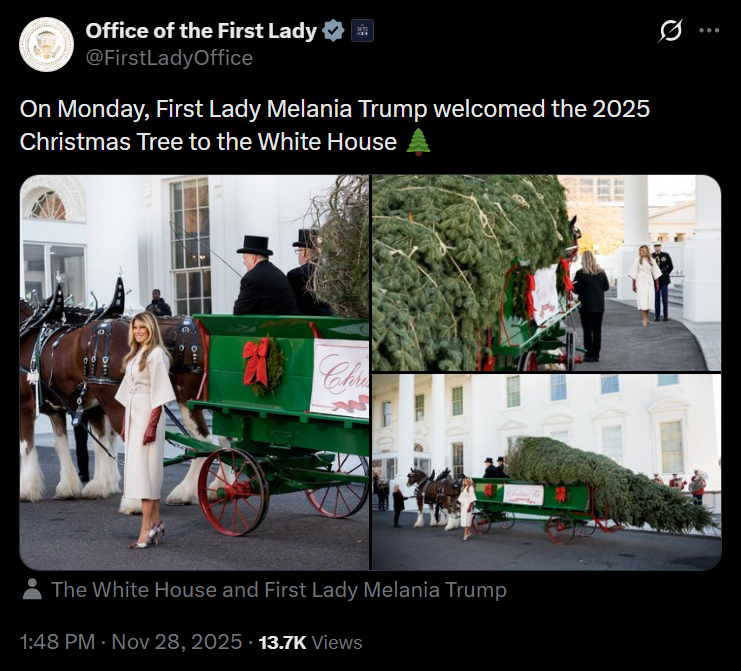Click the Nov 28, 2025 post date

click(x=177, y=642)
